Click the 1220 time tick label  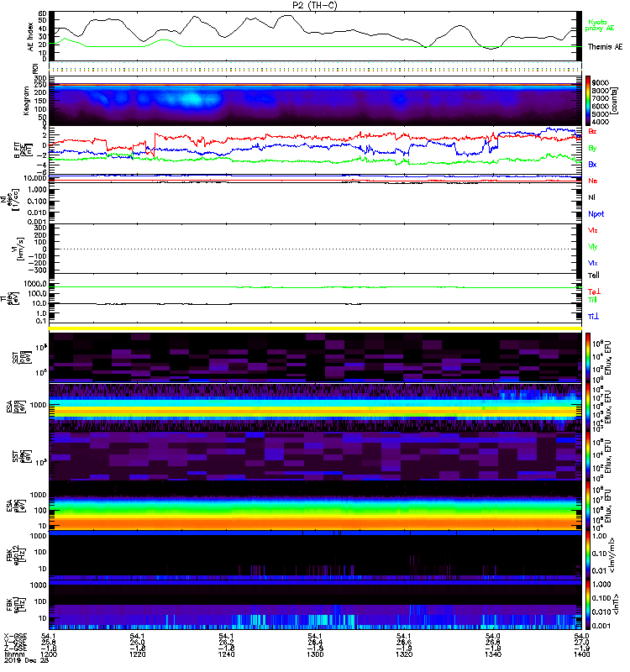click(138, 654)
